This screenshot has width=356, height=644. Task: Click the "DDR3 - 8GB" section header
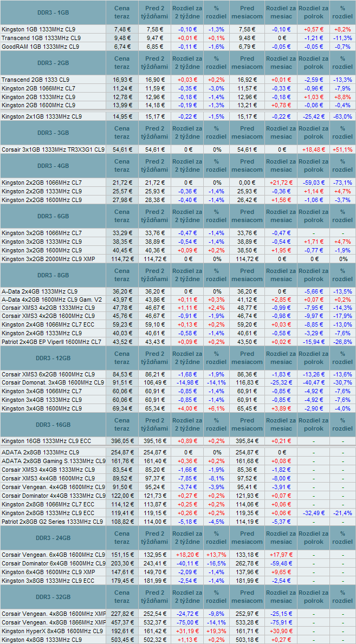coord(53,275)
